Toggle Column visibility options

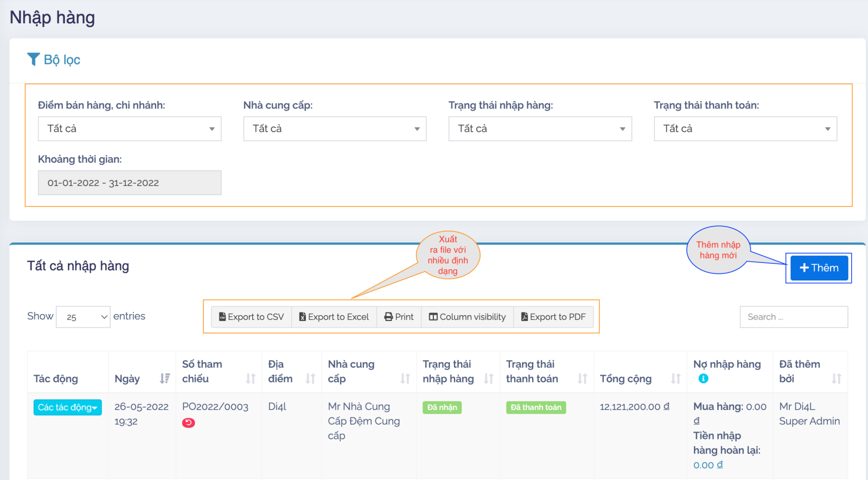467,317
